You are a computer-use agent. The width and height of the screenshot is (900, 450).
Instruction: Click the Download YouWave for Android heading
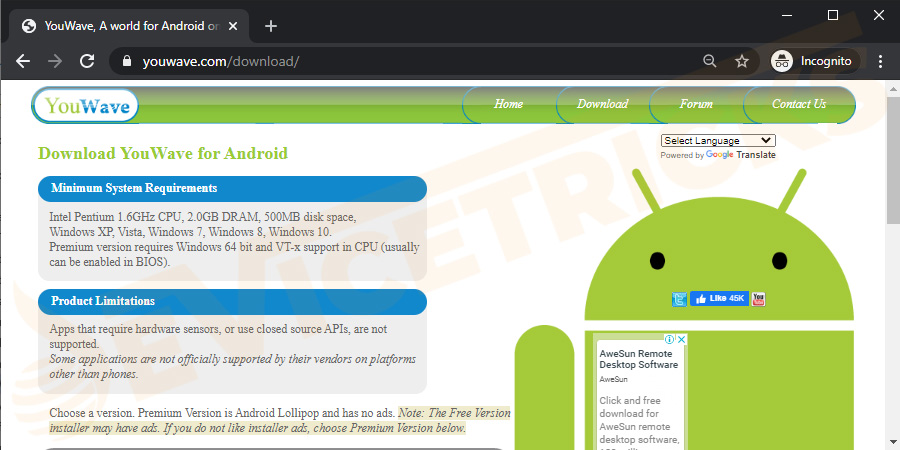pyautogui.click(x=162, y=153)
